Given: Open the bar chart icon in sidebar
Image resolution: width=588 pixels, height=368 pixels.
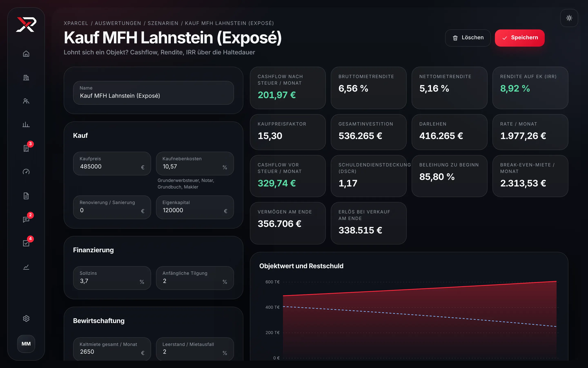Looking at the screenshot, I should (26, 125).
